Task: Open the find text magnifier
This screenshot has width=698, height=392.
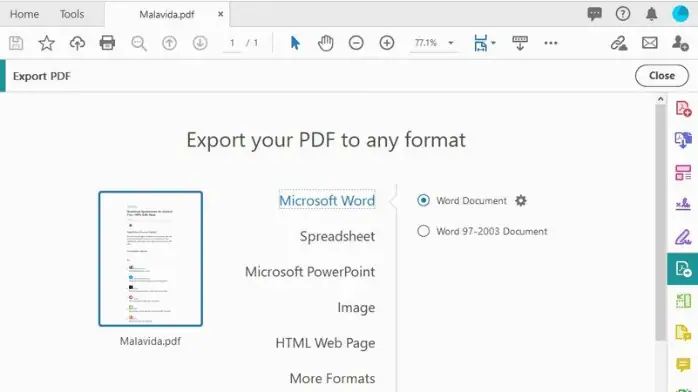Action: pos(139,43)
